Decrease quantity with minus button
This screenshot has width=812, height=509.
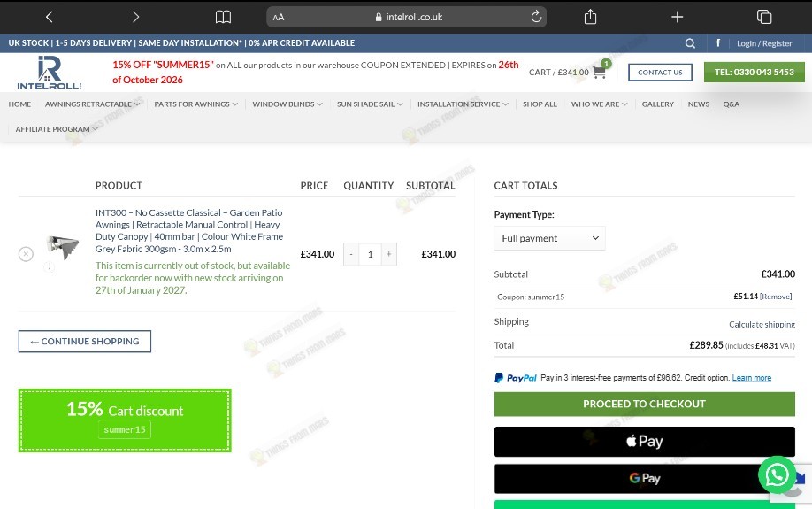[351, 254]
